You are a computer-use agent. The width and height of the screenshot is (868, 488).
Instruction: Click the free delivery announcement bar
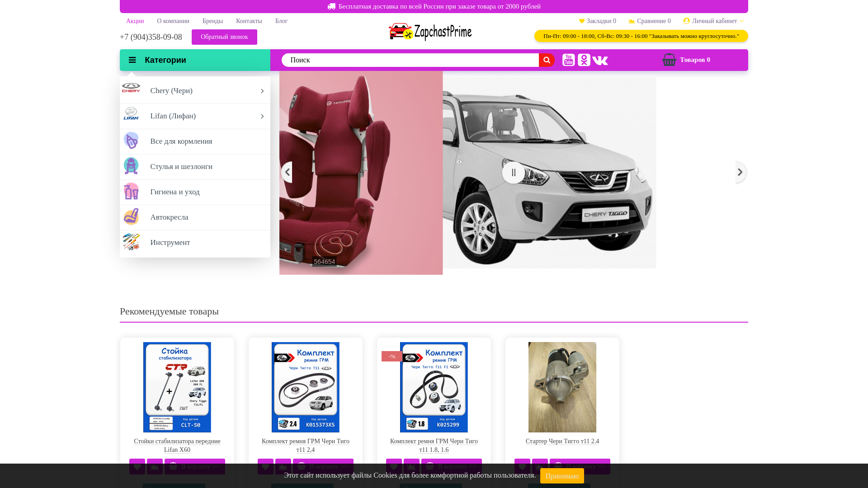434,6
